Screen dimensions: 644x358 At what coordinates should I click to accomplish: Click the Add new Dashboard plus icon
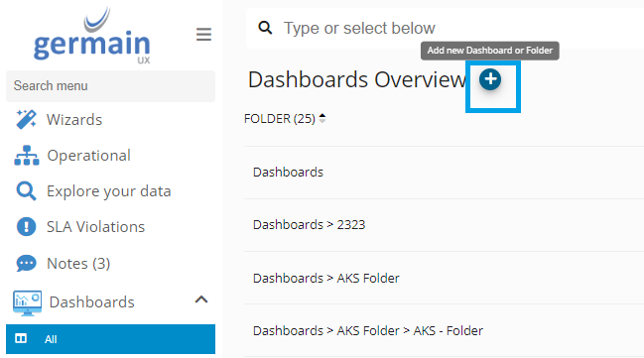[490, 79]
